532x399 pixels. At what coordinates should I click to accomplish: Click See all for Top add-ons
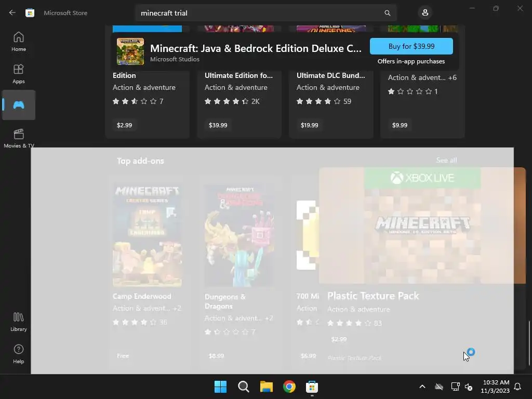[x=446, y=160]
